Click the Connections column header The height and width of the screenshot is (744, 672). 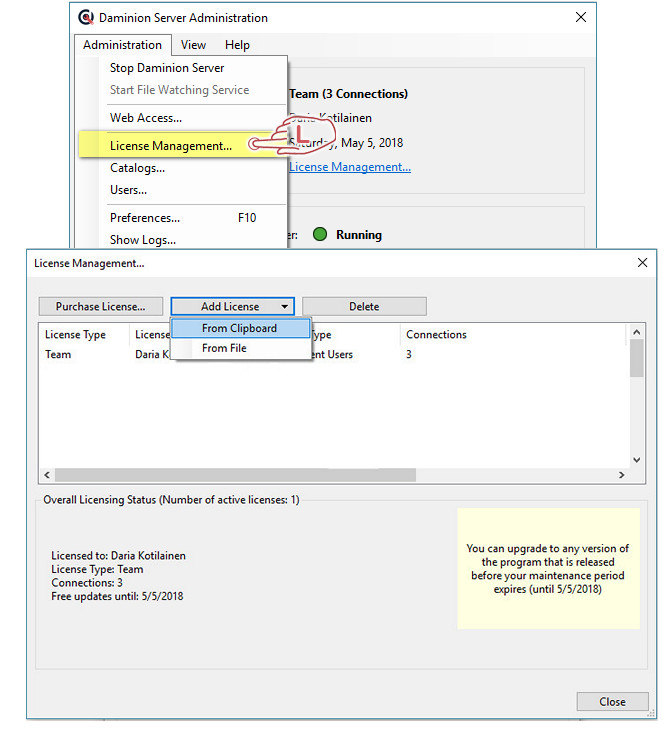436,335
